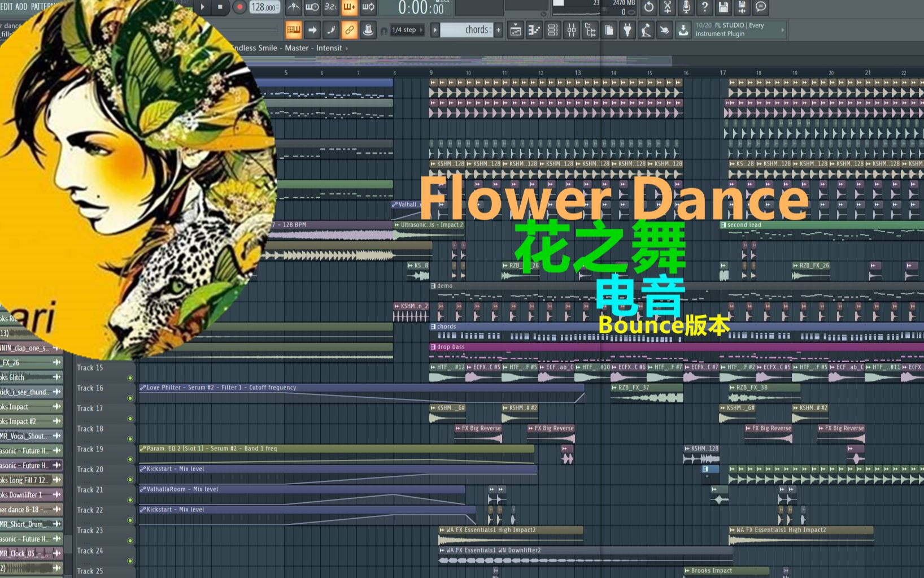924x578 pixels.
Task: Toggle loop recording icon
Action: coord(368,7)
